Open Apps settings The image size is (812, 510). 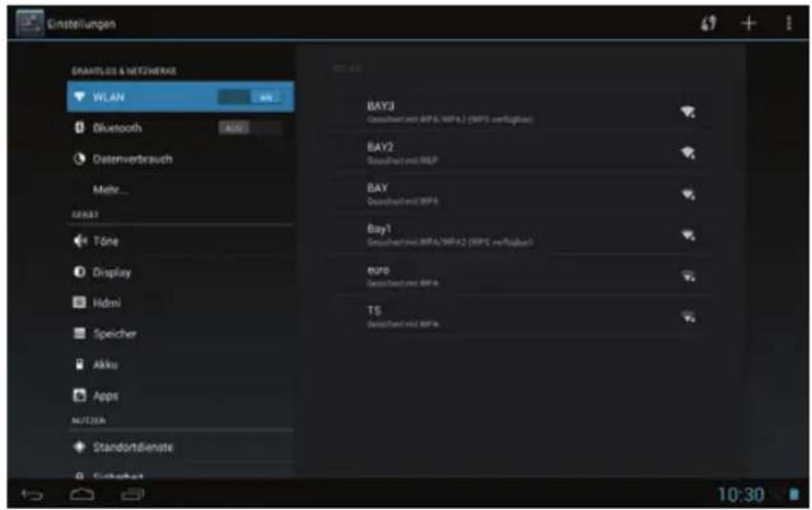pos(180,395)
